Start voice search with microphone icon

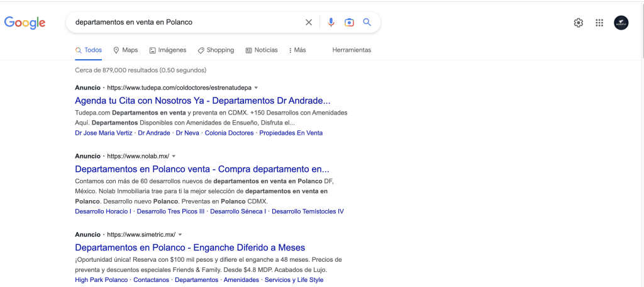tap(331, 22)
